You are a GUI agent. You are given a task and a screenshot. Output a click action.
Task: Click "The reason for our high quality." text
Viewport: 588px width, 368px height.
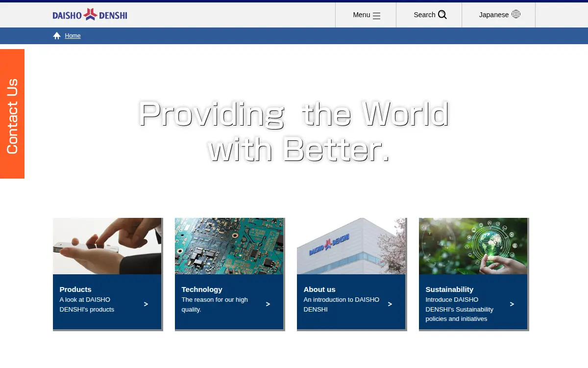point(215,305)
